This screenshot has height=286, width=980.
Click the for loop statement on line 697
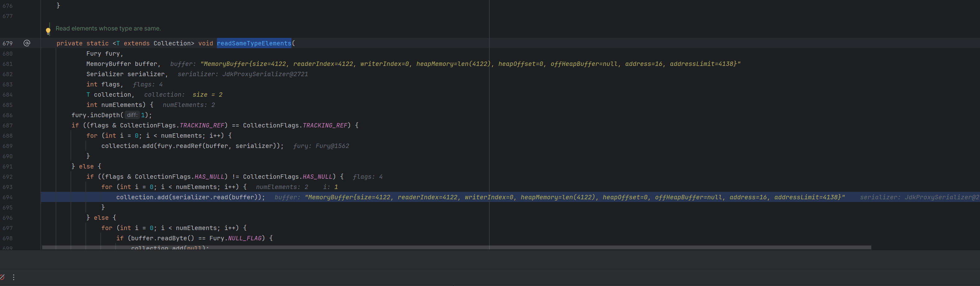coord(174,228)
